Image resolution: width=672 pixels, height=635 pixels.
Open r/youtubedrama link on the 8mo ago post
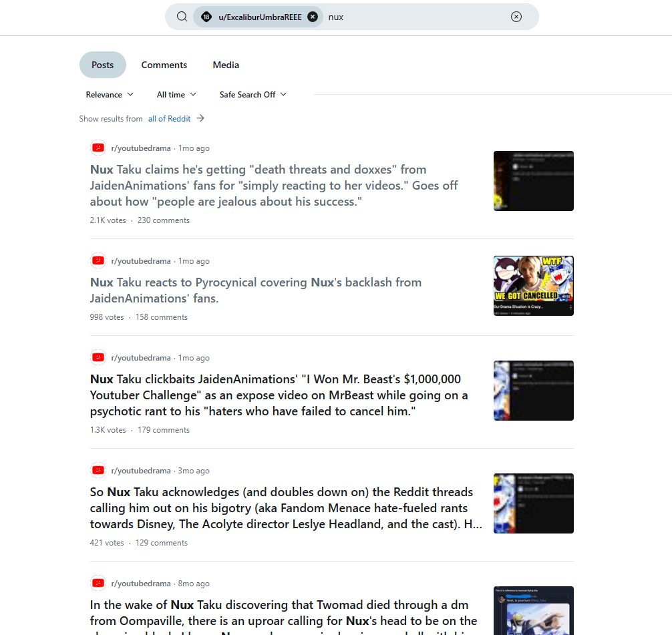point(140,584)
